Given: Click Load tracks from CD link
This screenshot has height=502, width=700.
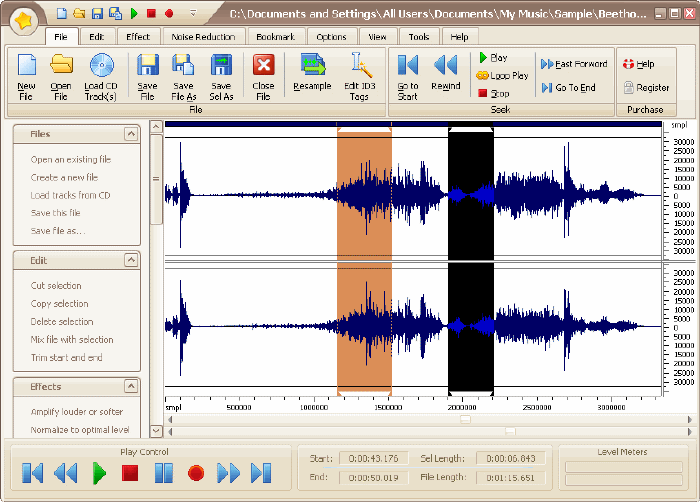Looking at the screenshot, I should (x=71, y=195).
